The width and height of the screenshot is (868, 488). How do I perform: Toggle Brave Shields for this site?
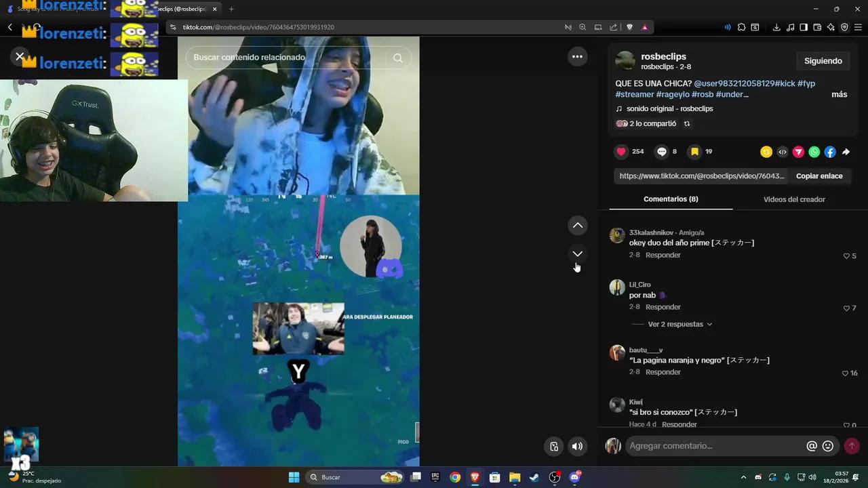(629, 27)
